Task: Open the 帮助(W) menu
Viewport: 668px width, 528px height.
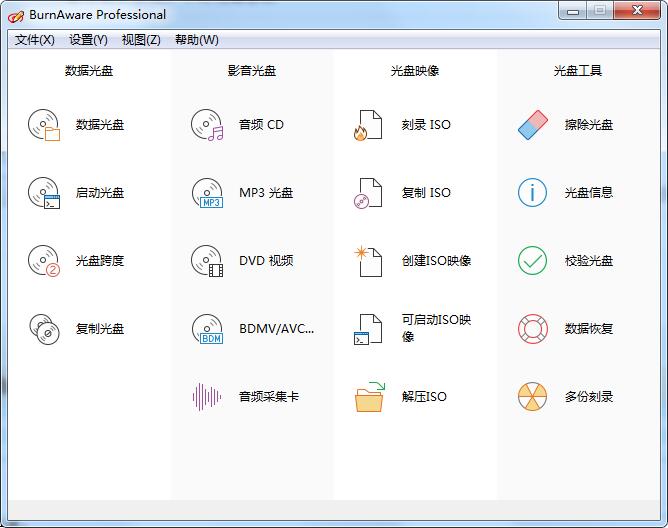Action: pyautogui.click(x=197, y=40)
